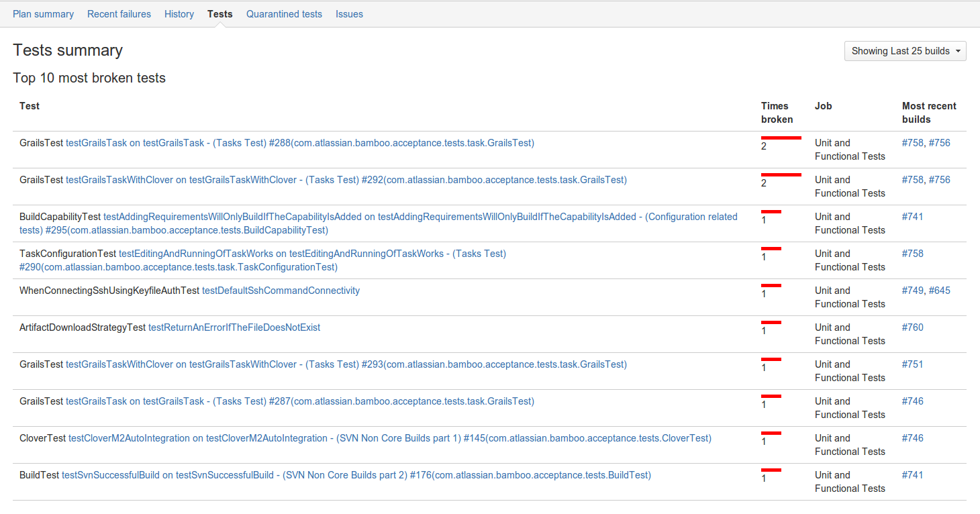The image size is (980, 514).
Task: Open build #645 link
Action: pyautogui.click(x=940, y=291)
